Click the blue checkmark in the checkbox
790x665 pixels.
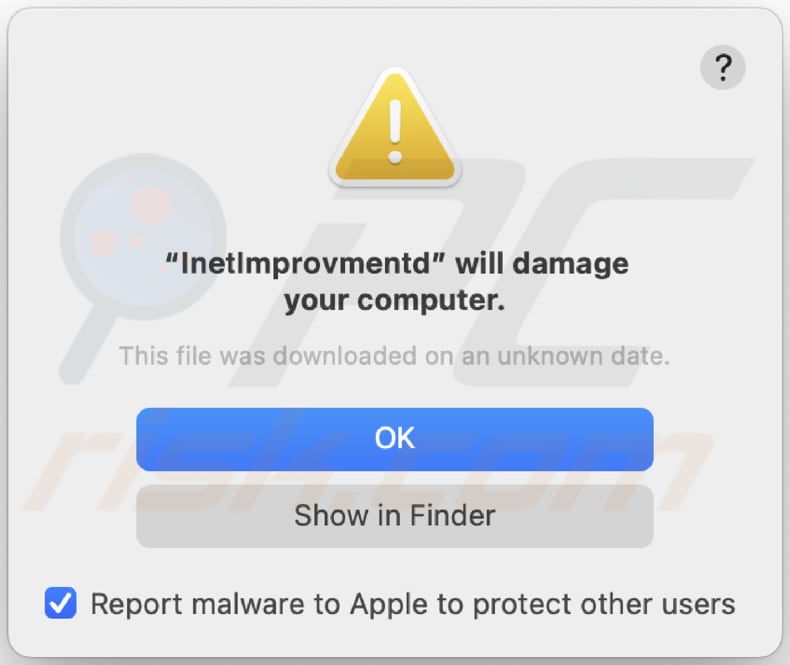click(61, 603)
